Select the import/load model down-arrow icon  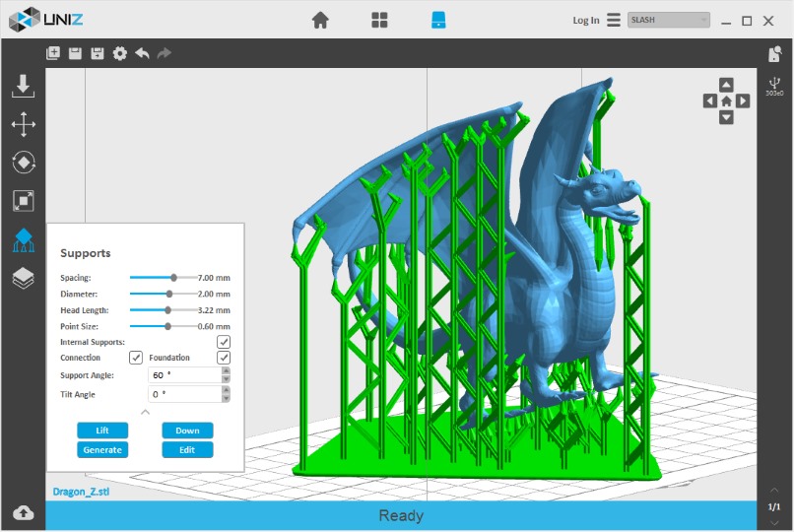[24, 86]
